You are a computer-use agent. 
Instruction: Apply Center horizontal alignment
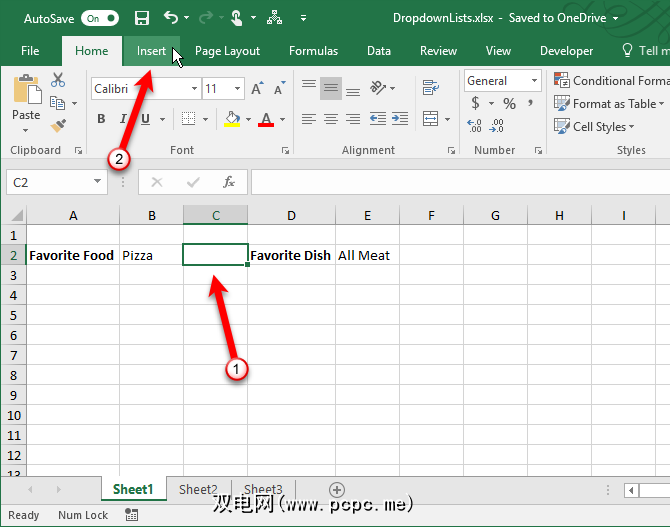click(332, 119)
